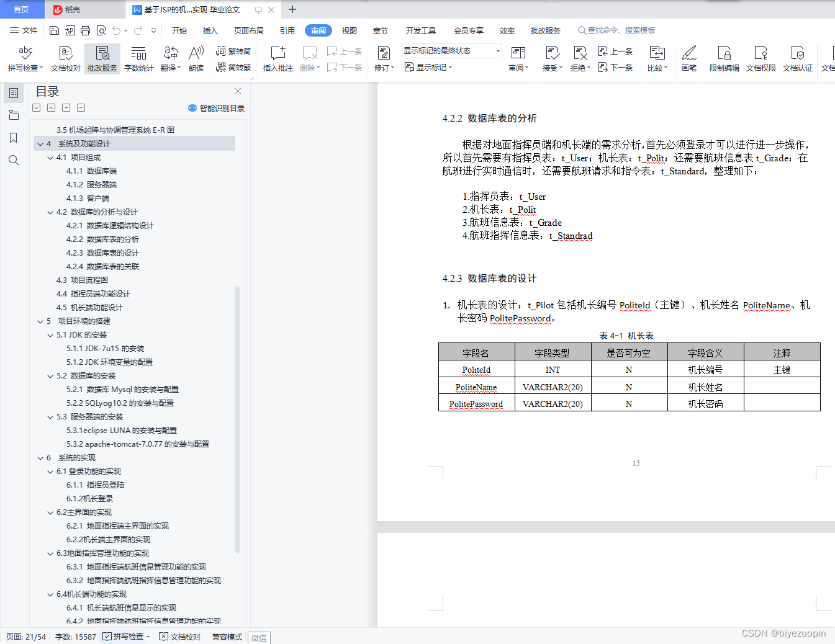Open document certification (文档认证)
Image resolution: width=835 pixels, height=644 pixels.
798,59
